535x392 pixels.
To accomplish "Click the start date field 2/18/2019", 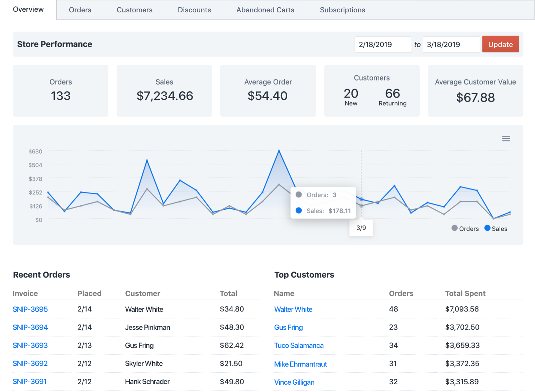I will (383, 44).
